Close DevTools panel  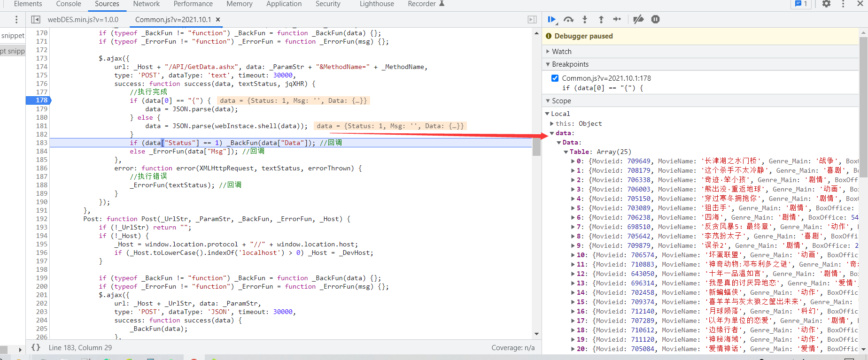coord(860,4)
